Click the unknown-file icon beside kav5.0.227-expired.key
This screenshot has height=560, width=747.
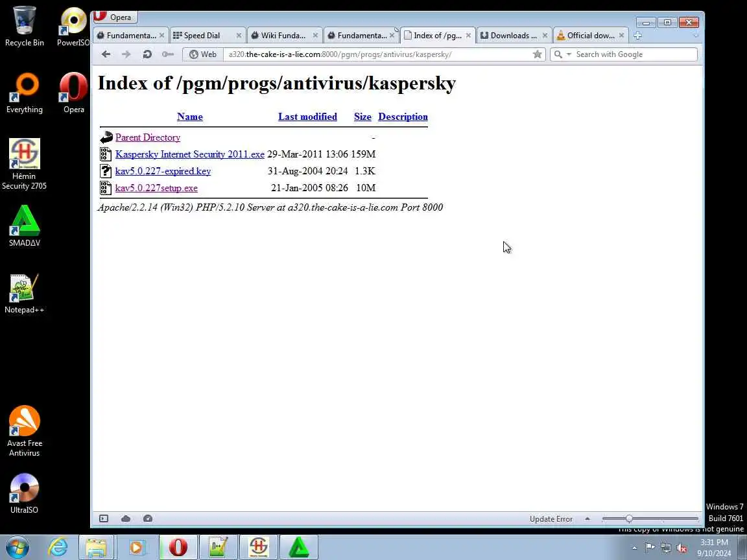click(x=105, y=171)
